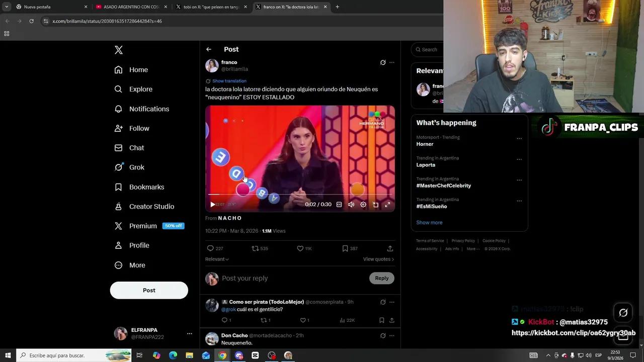Toggle video captions button
This screenshot has width=644, height=362.
[339, 205]
